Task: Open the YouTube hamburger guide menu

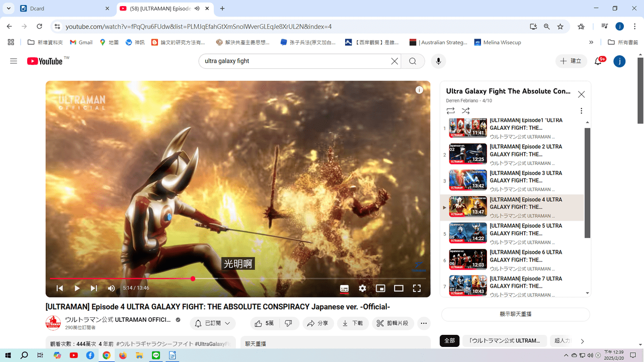Action: pyautogui.click(x=14, y=61)
